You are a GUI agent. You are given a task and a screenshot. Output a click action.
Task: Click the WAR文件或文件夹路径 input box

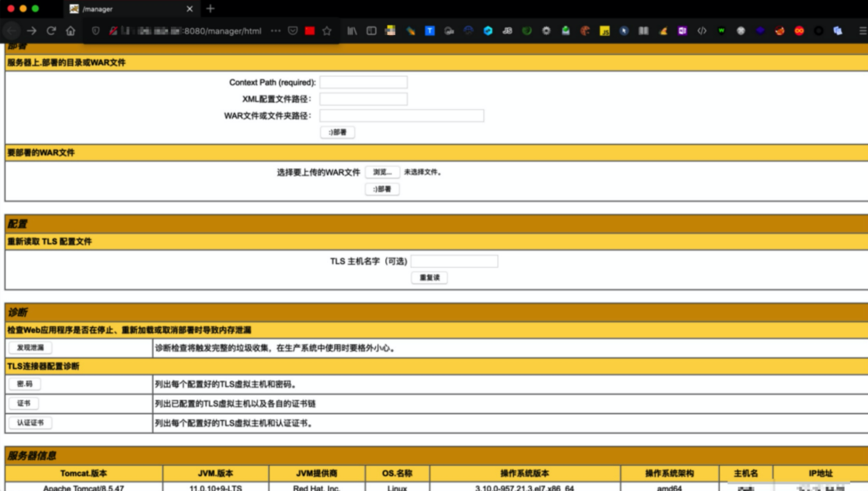click(x=401, y=116)
